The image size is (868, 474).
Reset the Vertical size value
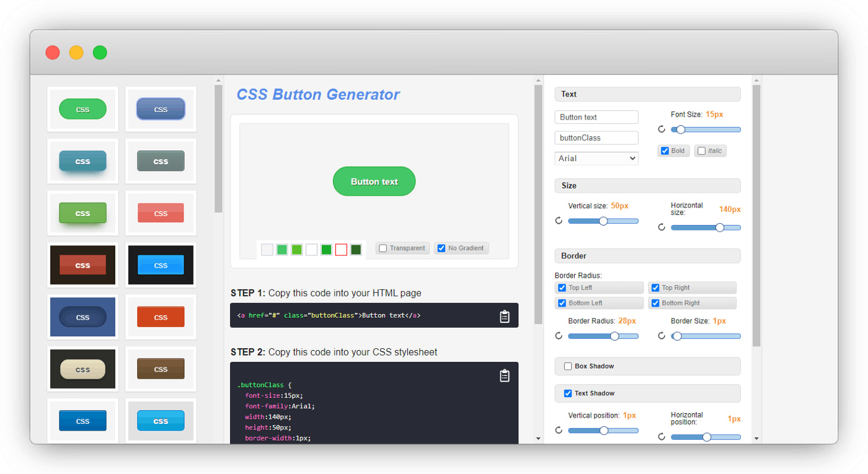pos(559,221)
